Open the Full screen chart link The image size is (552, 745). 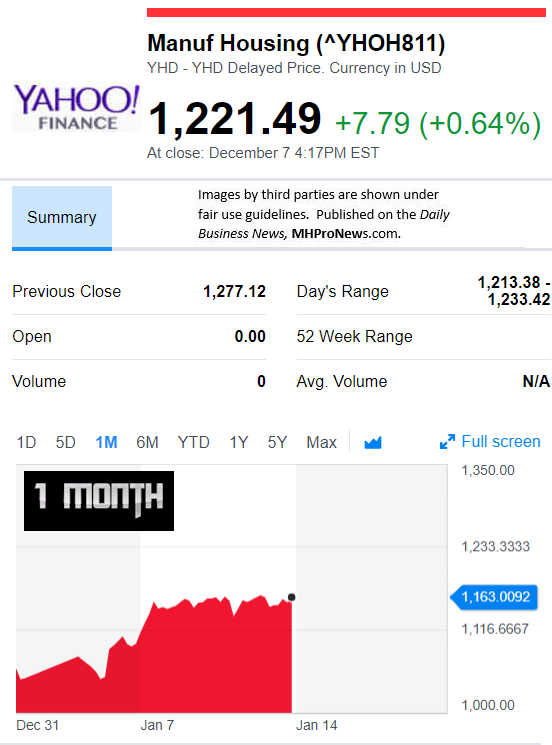coord(501,441)
